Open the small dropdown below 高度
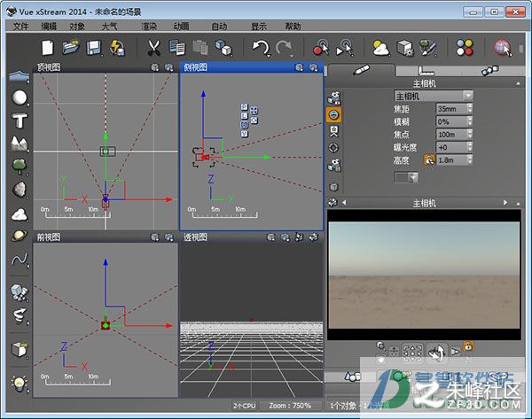Viewport: 532px width, 419px height. coord(406,177)
